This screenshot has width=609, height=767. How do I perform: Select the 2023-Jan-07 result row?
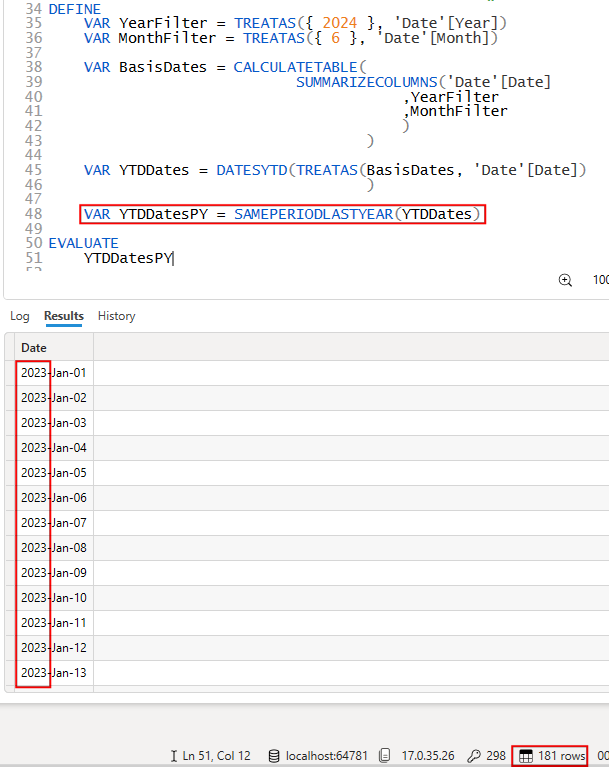click(54, 523)
